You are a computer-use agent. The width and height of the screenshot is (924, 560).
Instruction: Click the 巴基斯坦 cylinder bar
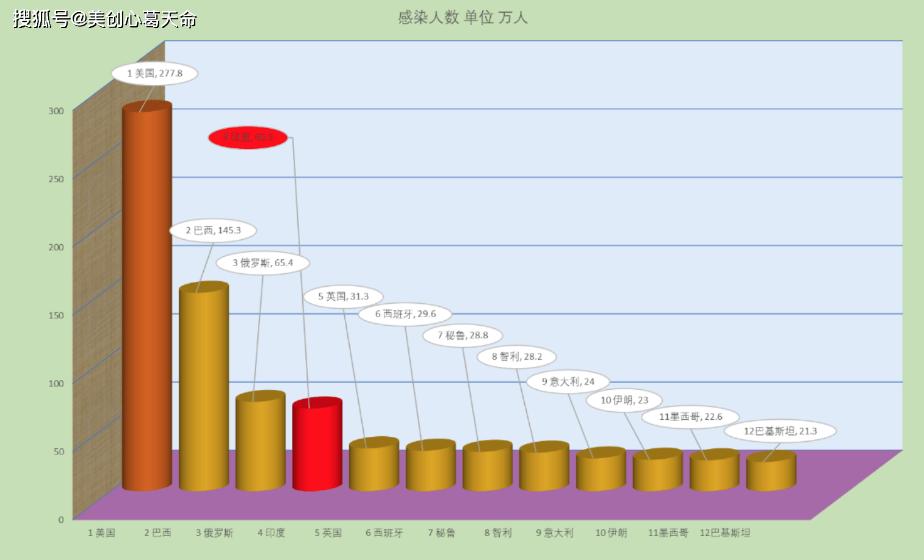(771, 472)
